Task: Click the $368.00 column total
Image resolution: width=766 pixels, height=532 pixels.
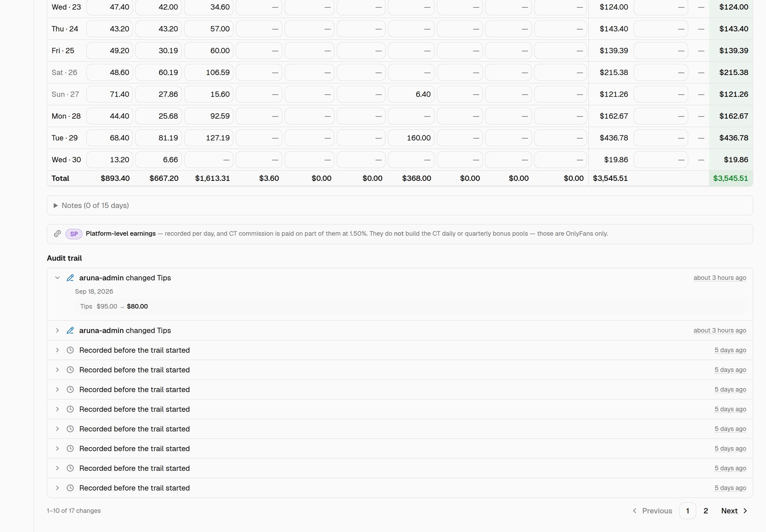Action: tap(416, 178)
